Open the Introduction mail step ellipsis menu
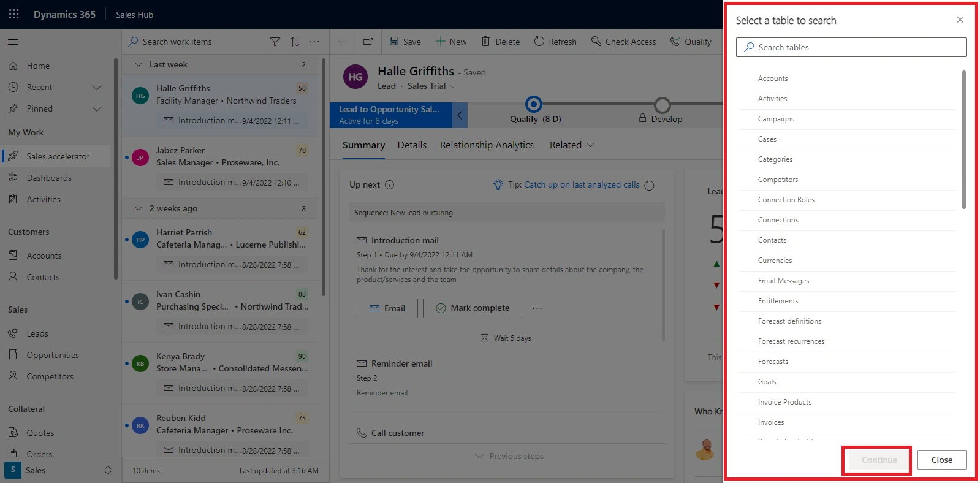 [x=537, y=308]
